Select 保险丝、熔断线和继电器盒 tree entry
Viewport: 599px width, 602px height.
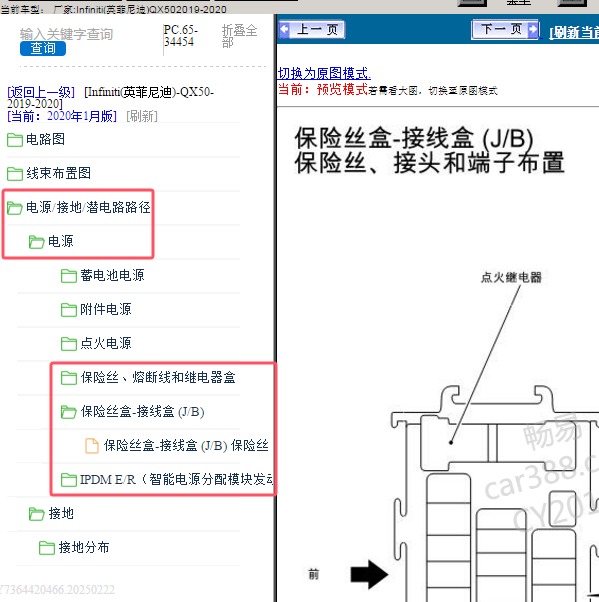(157, 377)
